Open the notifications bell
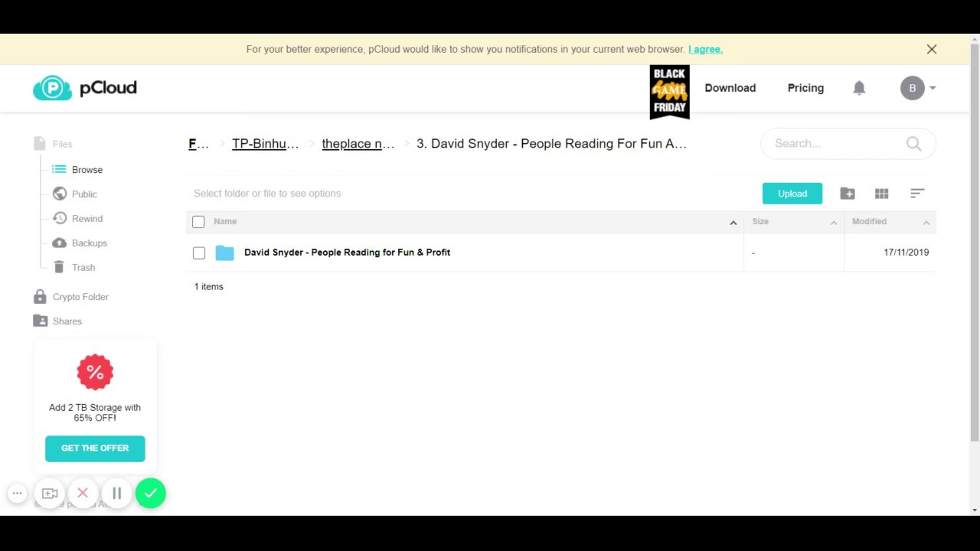 (859, 88)
